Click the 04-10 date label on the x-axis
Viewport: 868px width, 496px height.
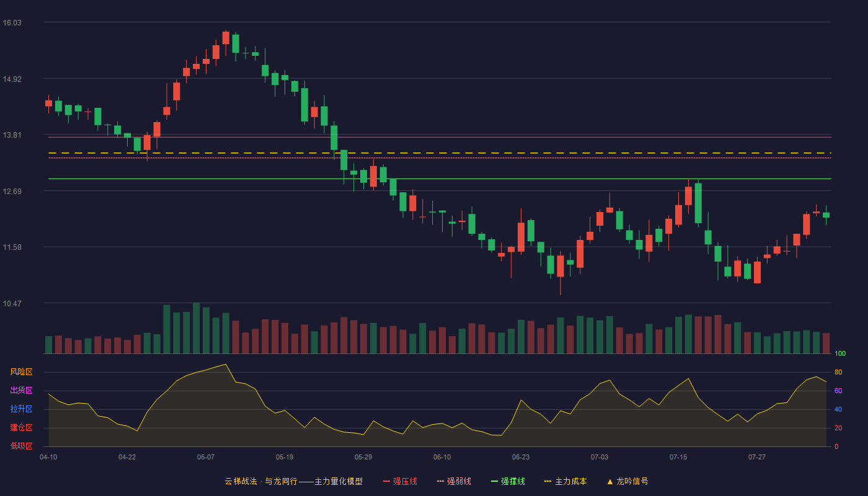click(48, 457)
